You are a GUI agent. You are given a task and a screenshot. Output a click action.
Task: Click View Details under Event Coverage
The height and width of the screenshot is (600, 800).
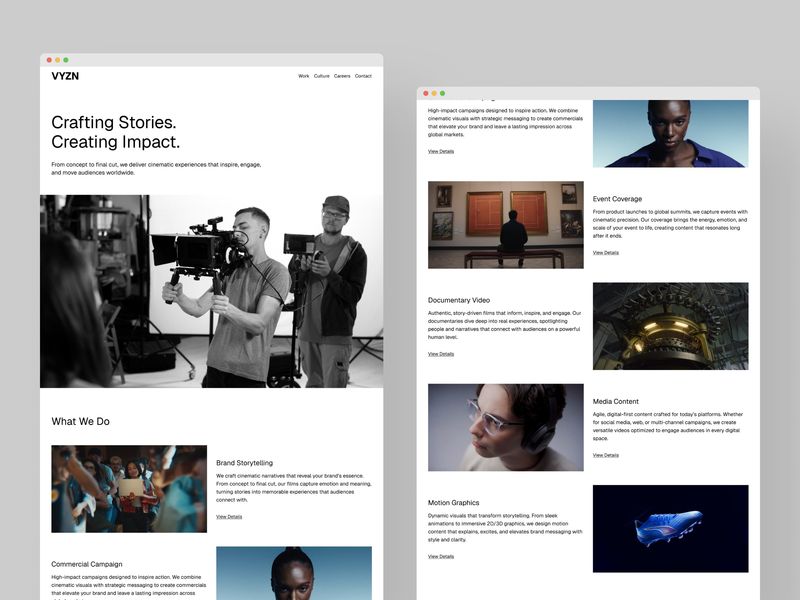(604, 253)
